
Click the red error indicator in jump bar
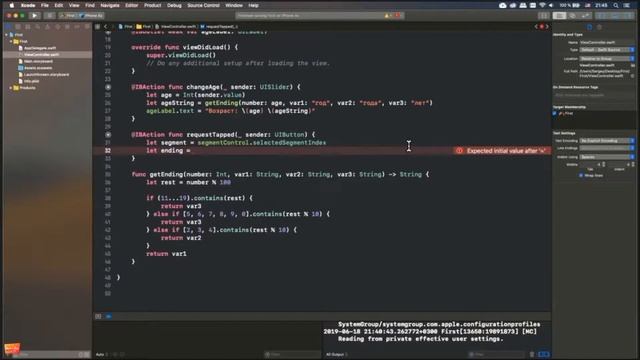(x=542, y=27)
